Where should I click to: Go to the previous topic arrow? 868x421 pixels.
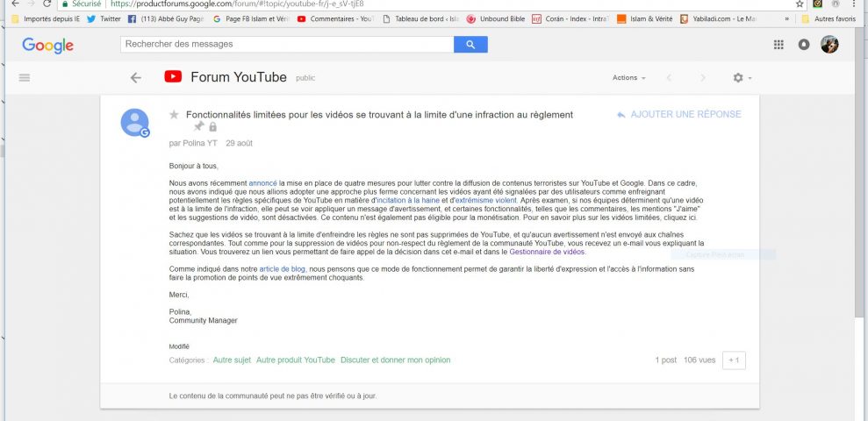coord(669,78)
